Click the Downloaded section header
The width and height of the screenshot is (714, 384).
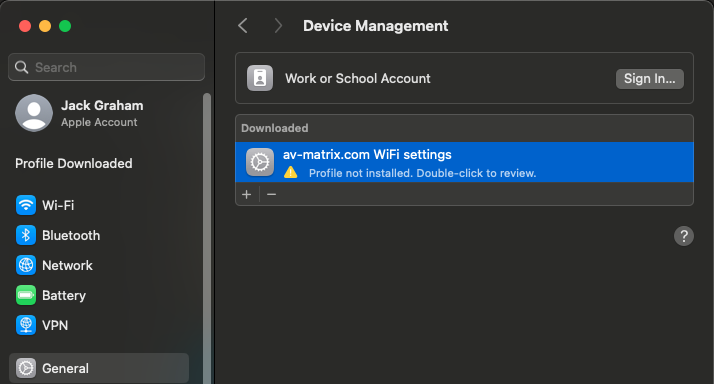pyautogui.click(x=275, y=128)
